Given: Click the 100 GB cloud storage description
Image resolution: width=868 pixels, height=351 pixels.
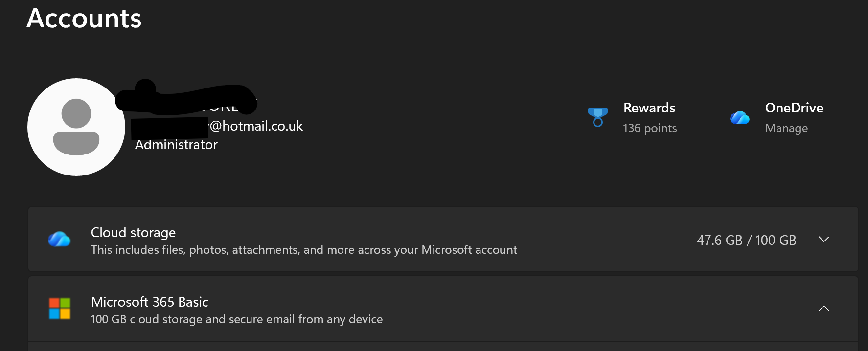Looking at the screenshot, I should coord(236,319).
